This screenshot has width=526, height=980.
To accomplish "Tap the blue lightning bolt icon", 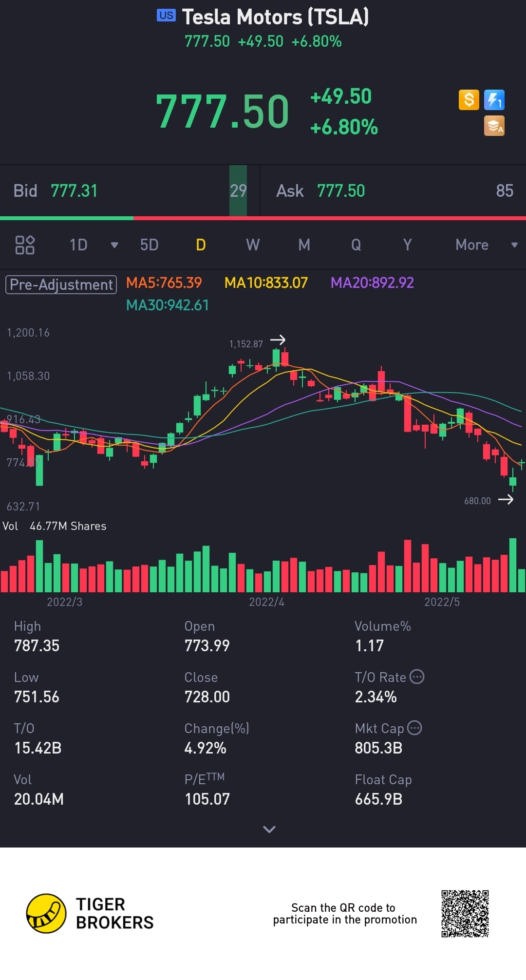I will 494,100.
